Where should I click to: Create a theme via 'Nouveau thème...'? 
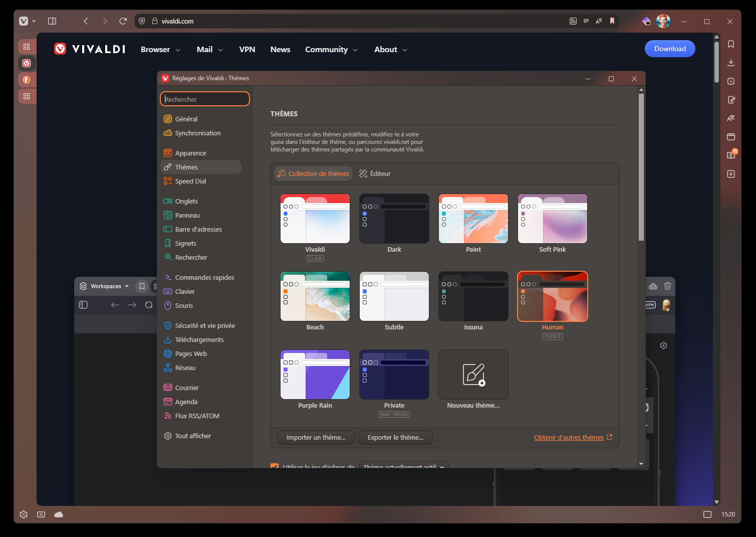473,375
